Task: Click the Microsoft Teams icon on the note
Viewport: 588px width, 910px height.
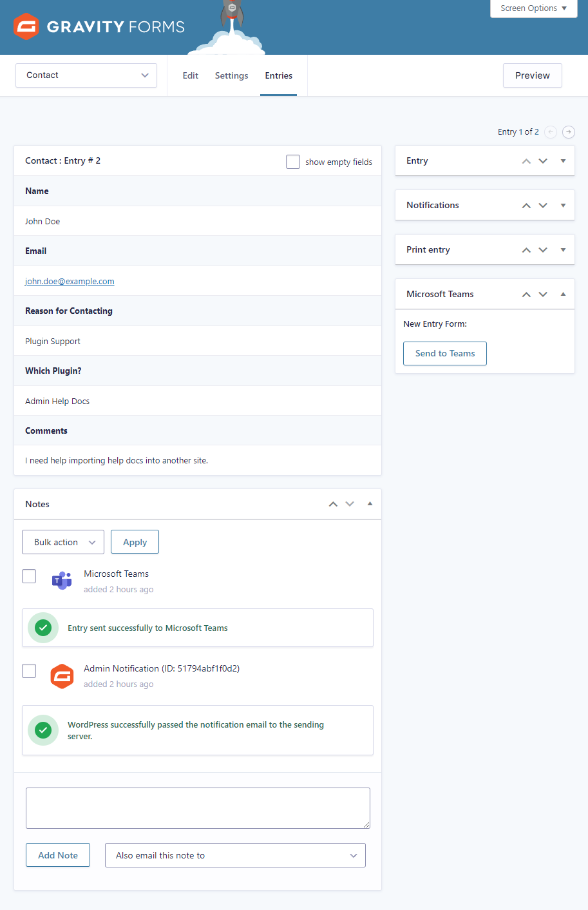Action: pyautogui.click(x=62, y=581)
